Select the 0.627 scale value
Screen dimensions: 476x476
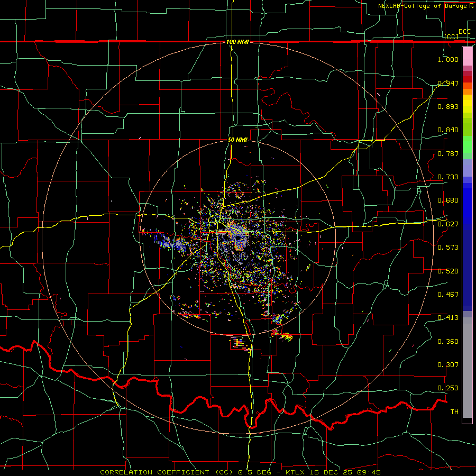pos(448,224)
